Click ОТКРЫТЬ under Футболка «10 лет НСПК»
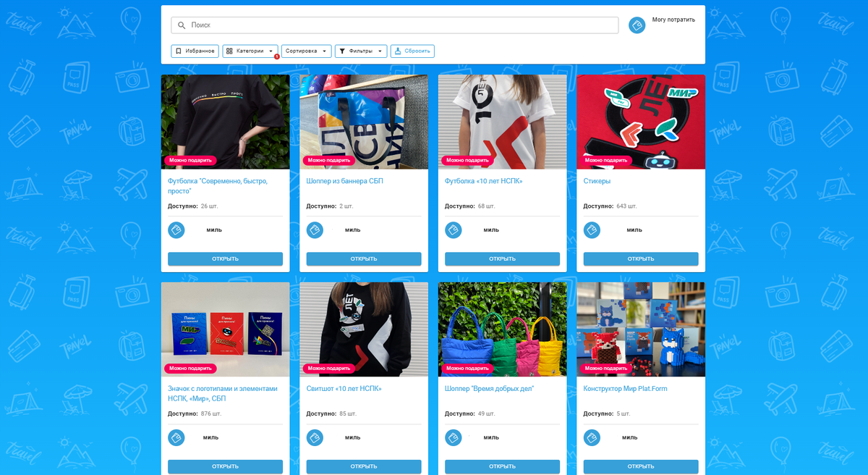This screenshot has width=868, height=475. [502, 258]
